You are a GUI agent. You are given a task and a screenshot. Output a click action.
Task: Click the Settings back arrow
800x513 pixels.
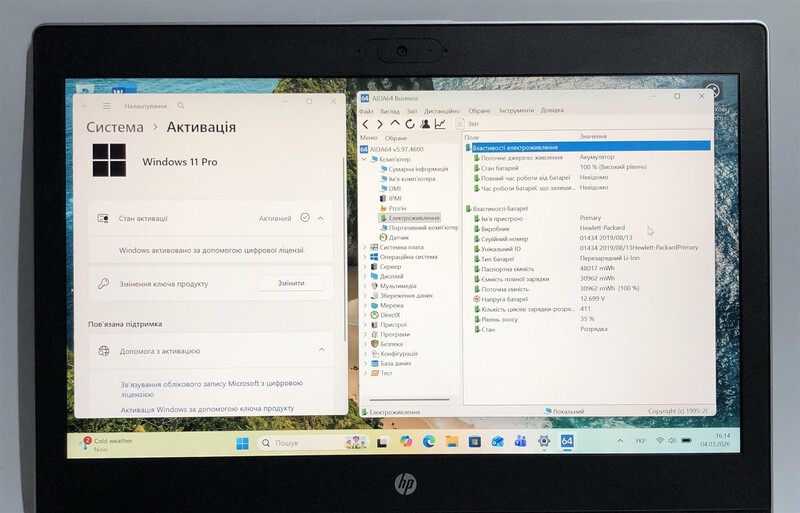pyautogui.click(x=85, y=106)
